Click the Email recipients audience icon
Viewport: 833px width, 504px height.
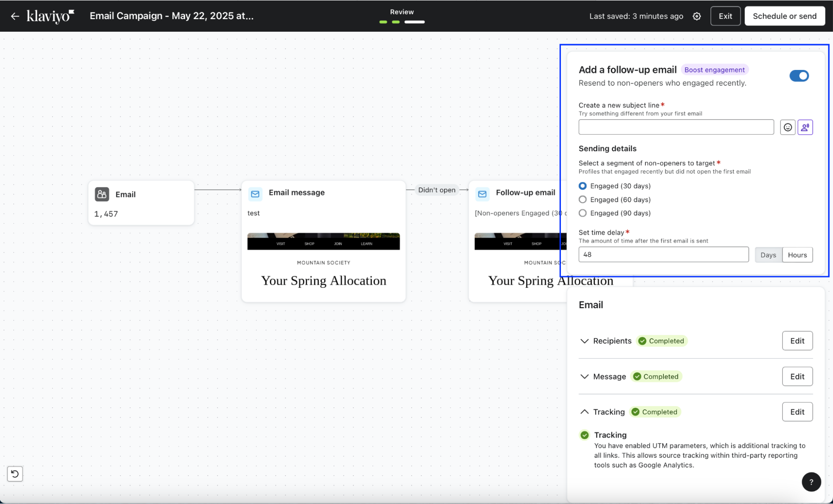(102, 194)
